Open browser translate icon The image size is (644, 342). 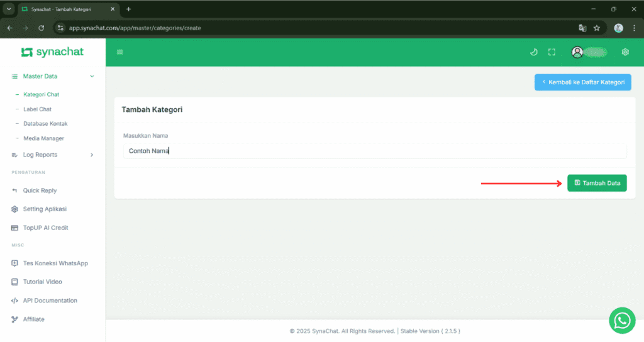(x=582, y=28)
